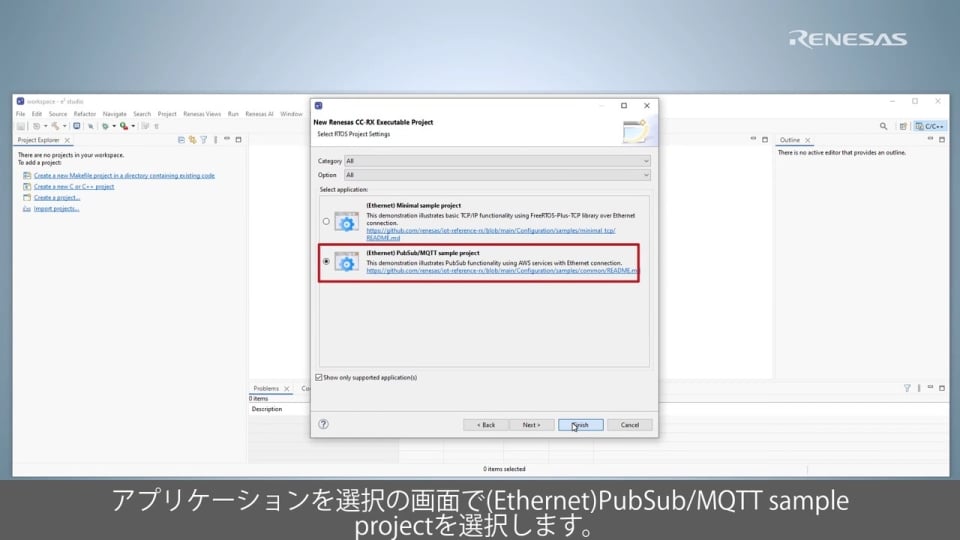Viewport: 960px width, 540px height.
Task: Click the debug launch toolbar icon
Action: pos(106,126)
